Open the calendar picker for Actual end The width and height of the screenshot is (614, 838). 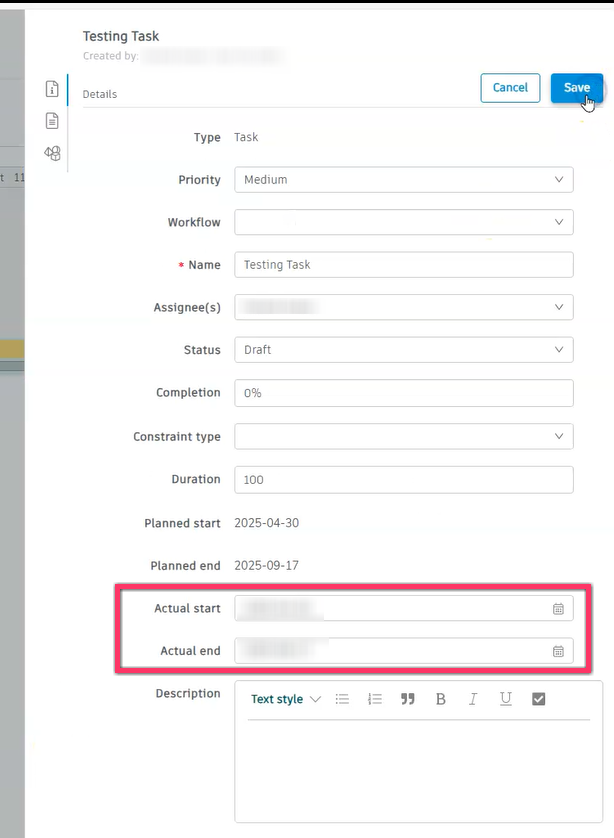point(558,651)
